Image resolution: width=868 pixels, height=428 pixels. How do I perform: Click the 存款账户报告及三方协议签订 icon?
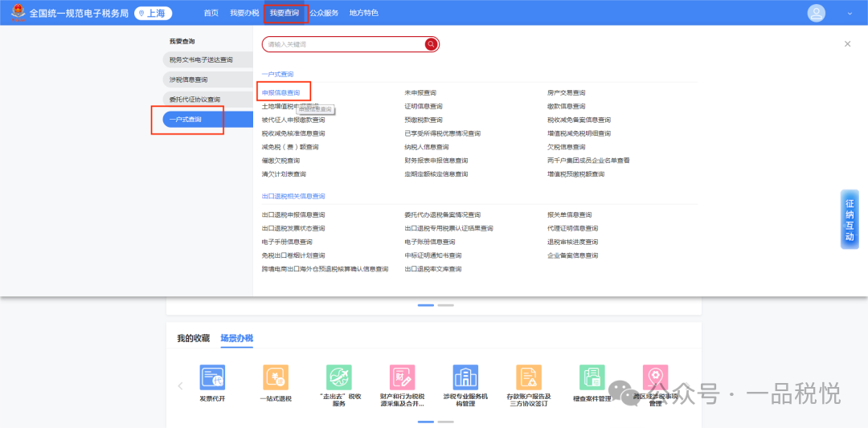pyautogui.click(x=528, y=377)
